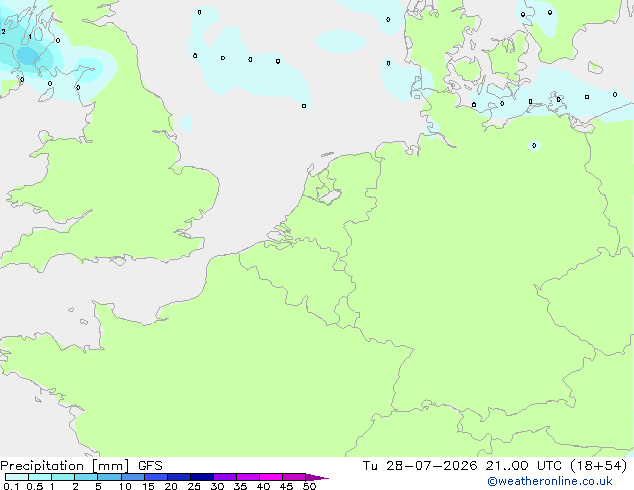
Task: Click the '0.5' legend scale label
Action: coord(35,486)
